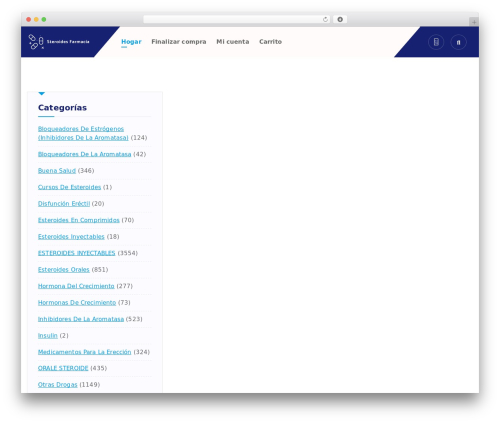500x423 pixels.
Task: Click the Steroides Farmacia pill logo
Action: coord(36,42)
